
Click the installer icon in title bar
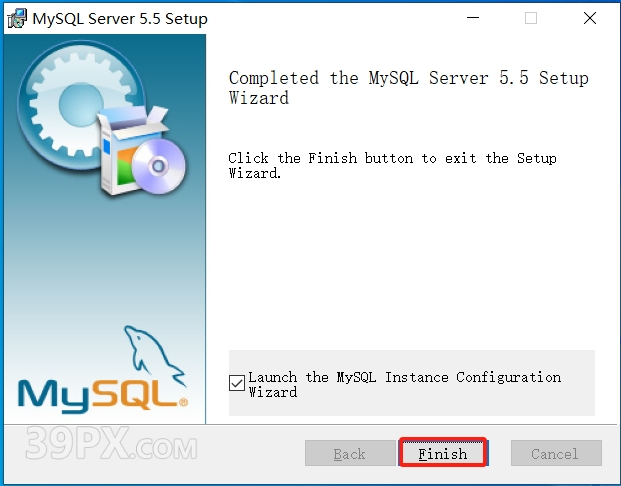point(16,18)
